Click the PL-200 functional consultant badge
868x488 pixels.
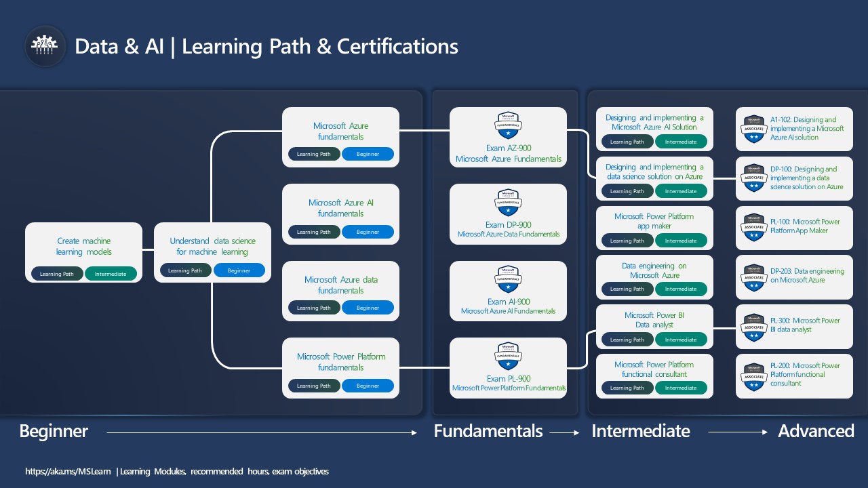(x=753, y=376)
